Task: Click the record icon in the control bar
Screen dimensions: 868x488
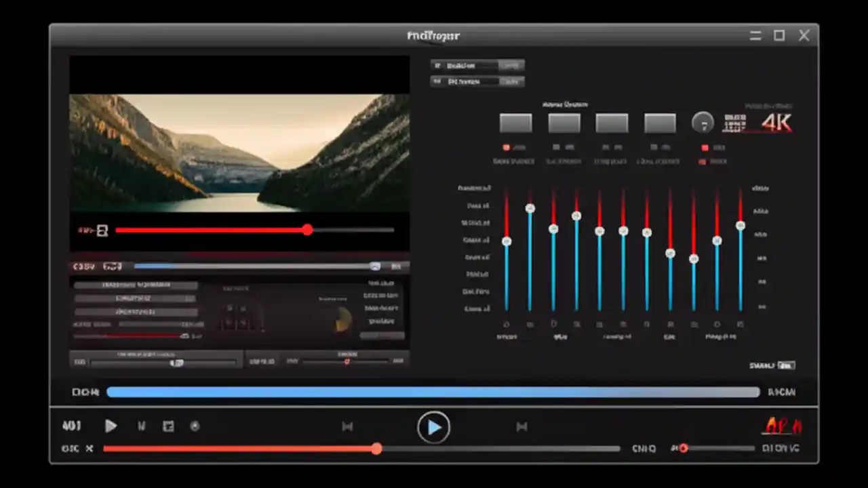Action: (x=195, y=426)
